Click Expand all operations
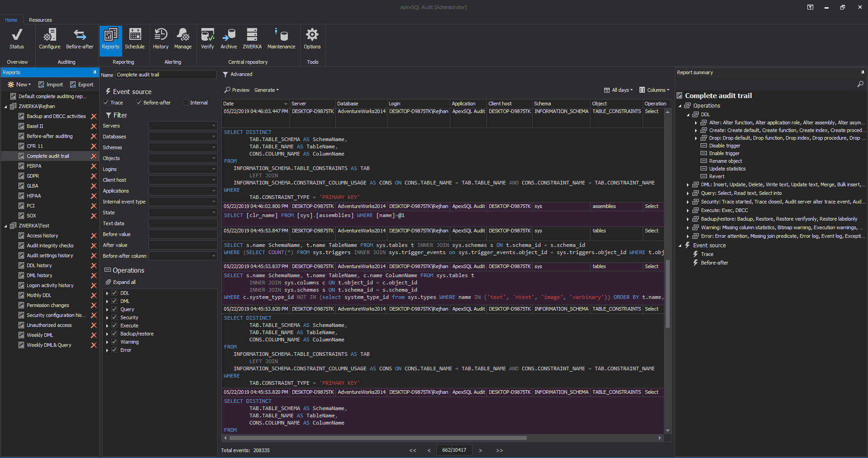868x458 pixels. pos(121,282)
